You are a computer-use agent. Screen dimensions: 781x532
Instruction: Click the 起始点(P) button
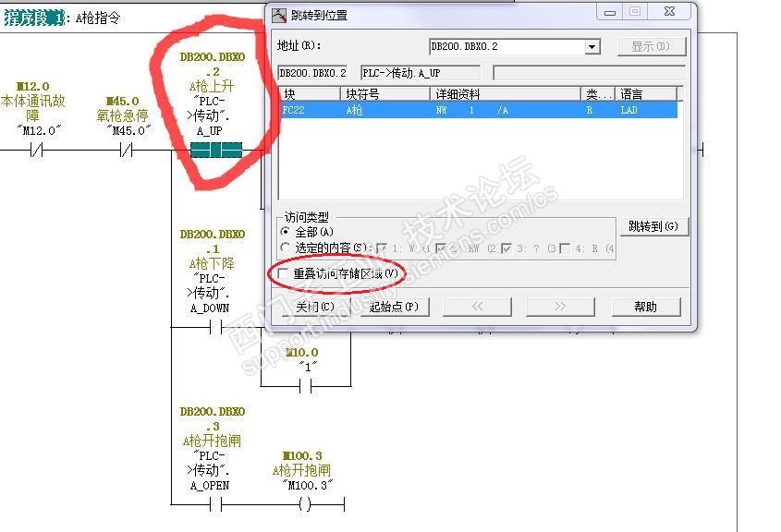coord(394,307)
